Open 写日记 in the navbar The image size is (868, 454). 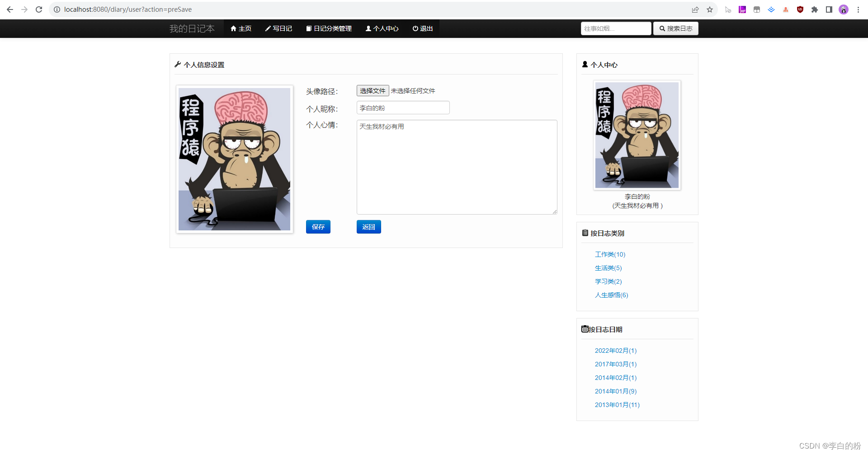278,28
